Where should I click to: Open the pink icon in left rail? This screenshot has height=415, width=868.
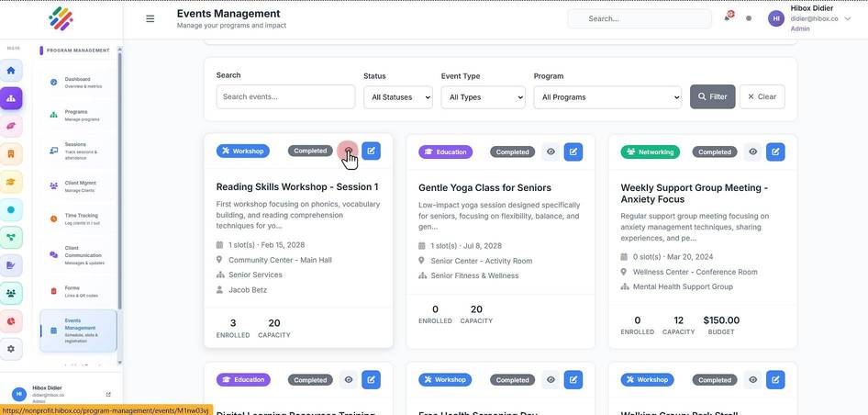point(11,127)
